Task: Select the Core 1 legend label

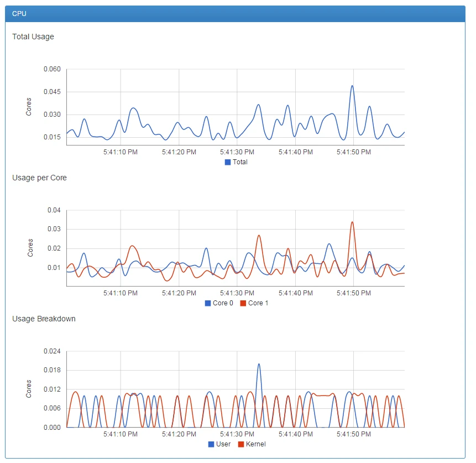Action: [x=258, y=303]
